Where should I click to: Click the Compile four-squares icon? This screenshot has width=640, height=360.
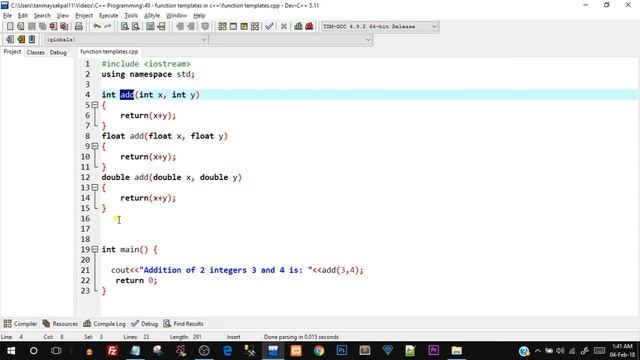(222, 27)
